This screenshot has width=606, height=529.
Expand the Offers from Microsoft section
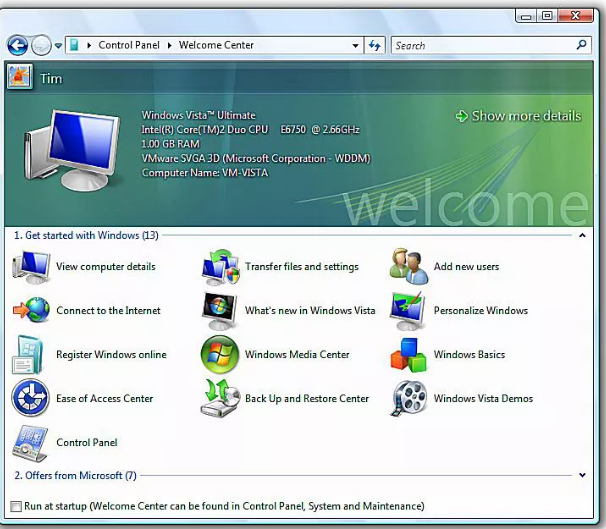(582, 475)
